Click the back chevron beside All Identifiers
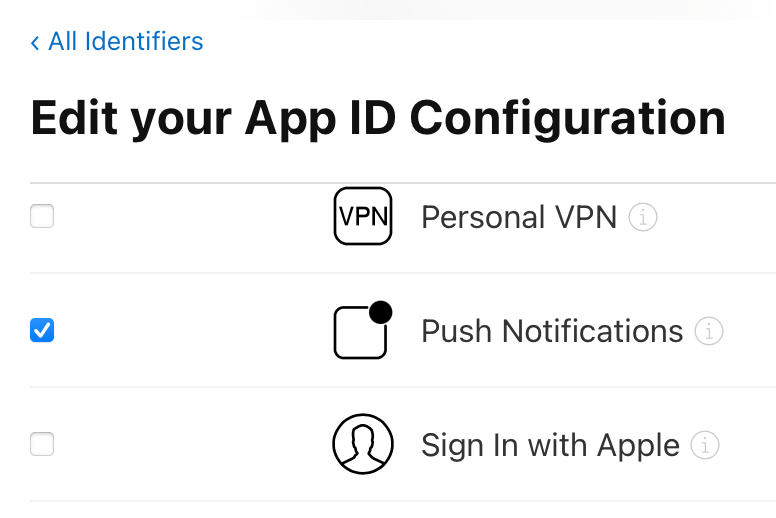This screenshot has width=776, height=518. click(35, 42)
